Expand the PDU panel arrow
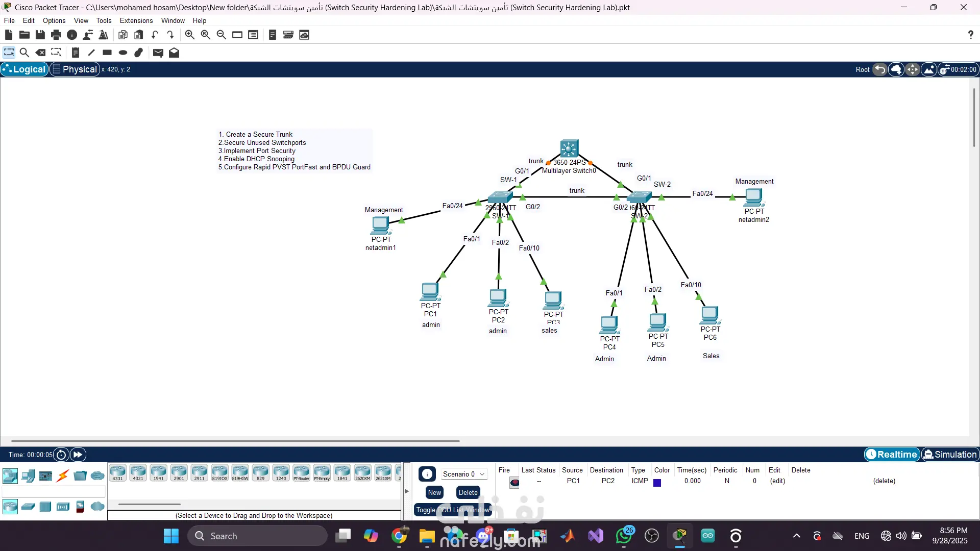 (407, 491)
